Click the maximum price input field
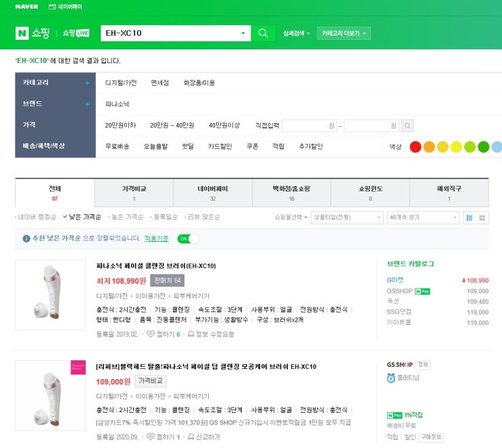This screenshot has height=448, width=502. coord(372,126)
